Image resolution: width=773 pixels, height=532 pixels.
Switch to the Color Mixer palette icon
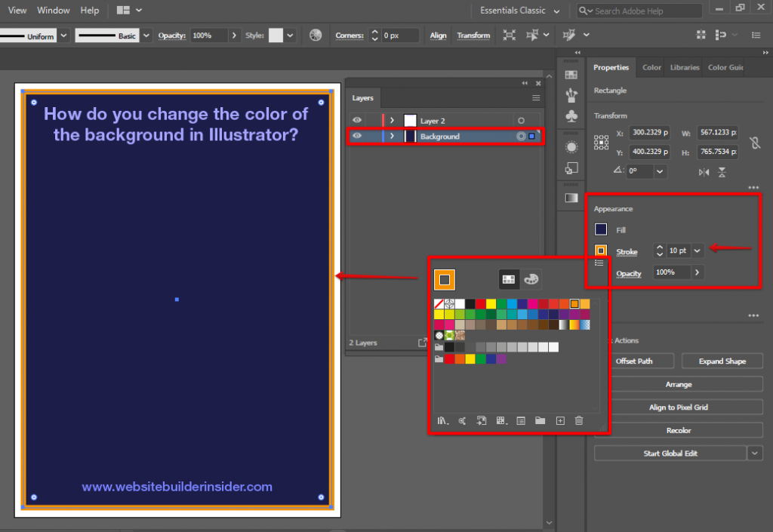coord(531,279)
